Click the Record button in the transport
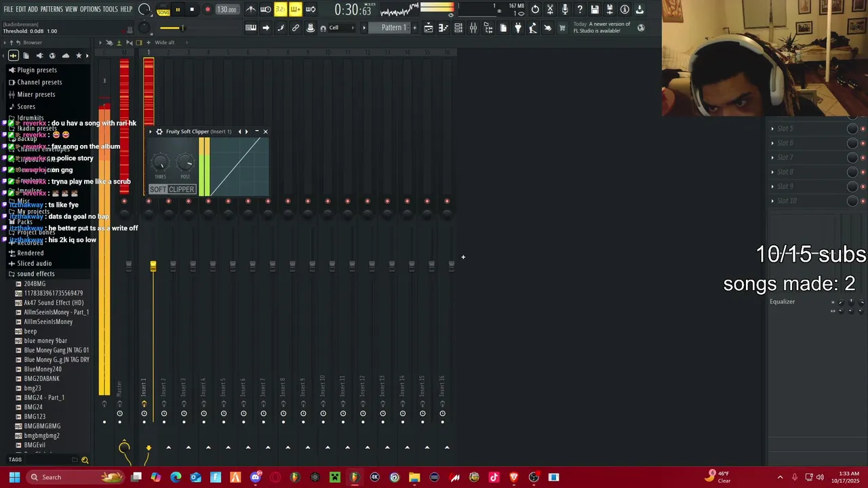 (x=208, y=9)
